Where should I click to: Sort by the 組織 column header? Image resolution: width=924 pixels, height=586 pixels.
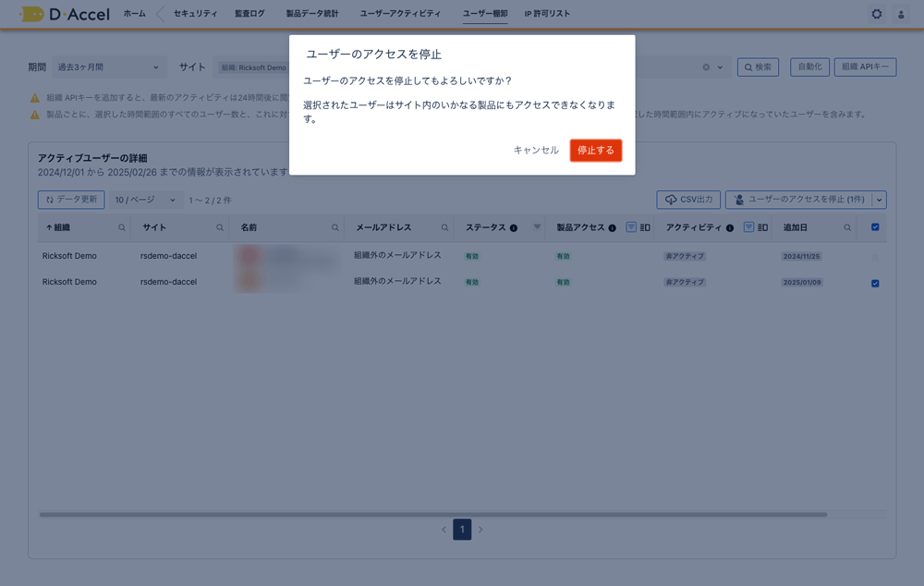(58, 227)
